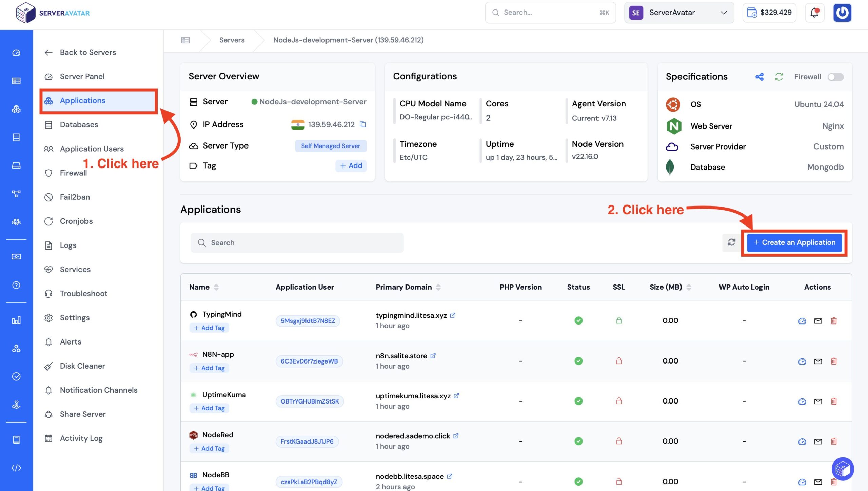Open the dashboard icon in blue sidebar
Viewport: 868px width, 491px height.
16,53
